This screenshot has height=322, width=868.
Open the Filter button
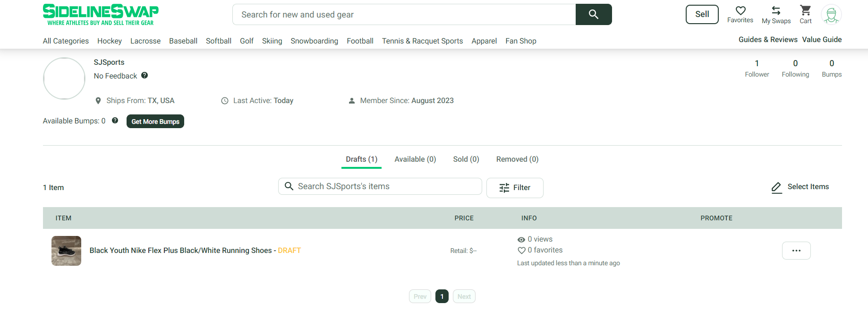515,188
